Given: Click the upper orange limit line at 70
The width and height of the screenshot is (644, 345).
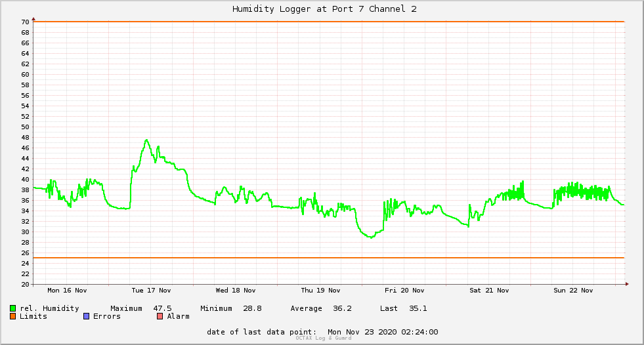Looking at the screenshot, I should coord(329,22).
